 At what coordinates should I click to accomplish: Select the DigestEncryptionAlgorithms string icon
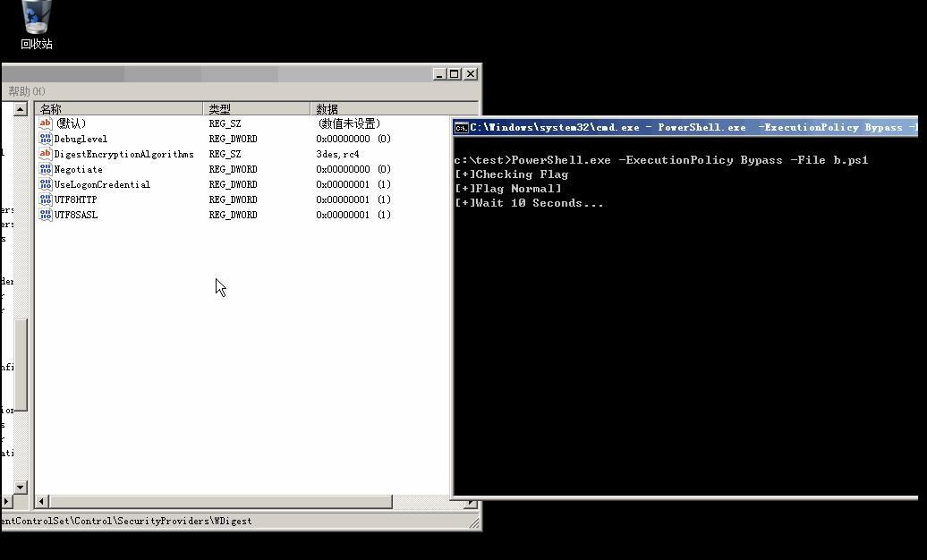(x=46, y=154)
